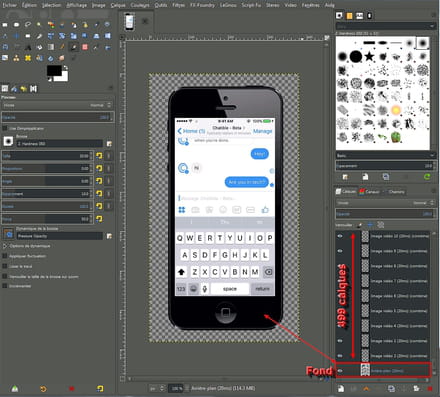
Task: Reset tool options to defaults
Action: (100, 389)
